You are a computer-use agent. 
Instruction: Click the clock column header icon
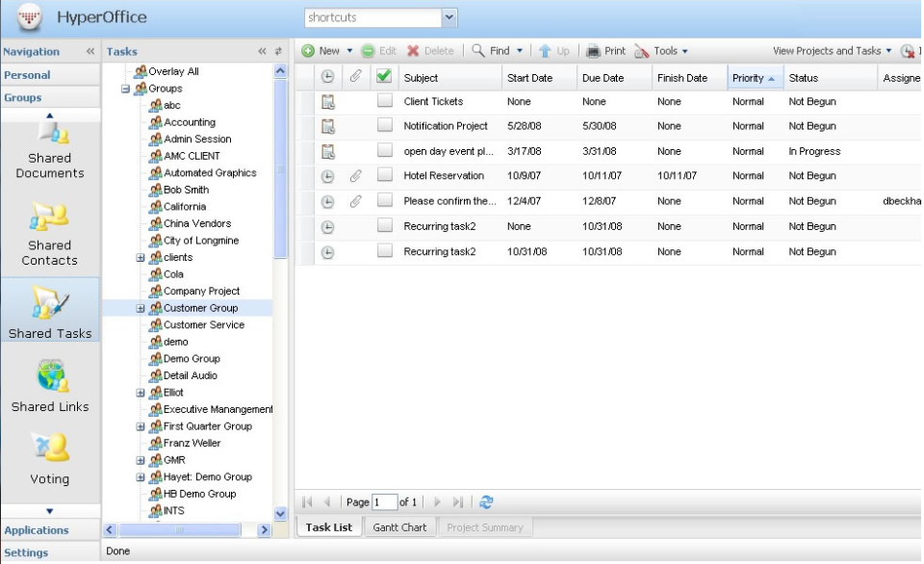[327, 77]
